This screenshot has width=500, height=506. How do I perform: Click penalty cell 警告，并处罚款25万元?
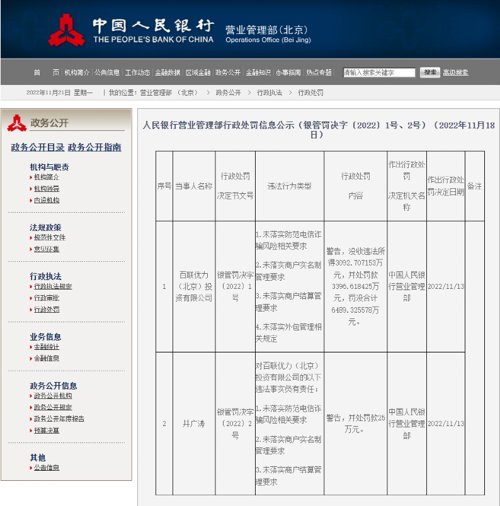(x=355, y=424)
